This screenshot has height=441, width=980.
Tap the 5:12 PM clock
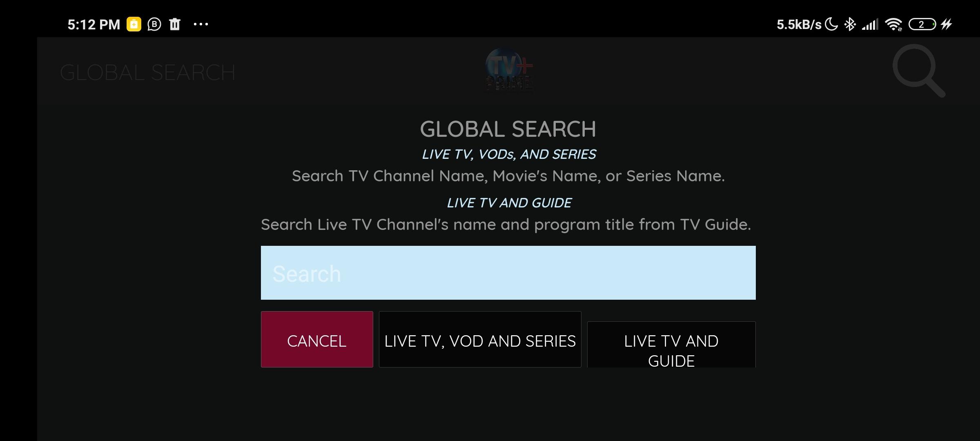click(x=94, y=24)
